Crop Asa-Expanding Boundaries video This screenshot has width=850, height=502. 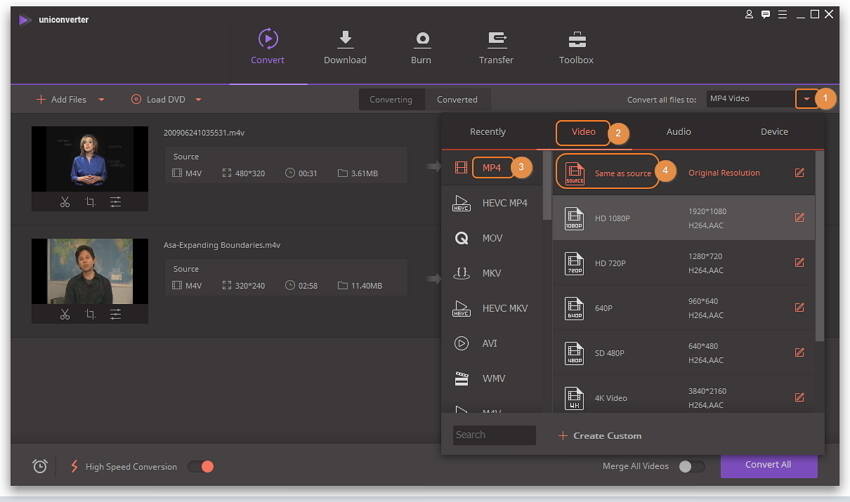(90, 314)
